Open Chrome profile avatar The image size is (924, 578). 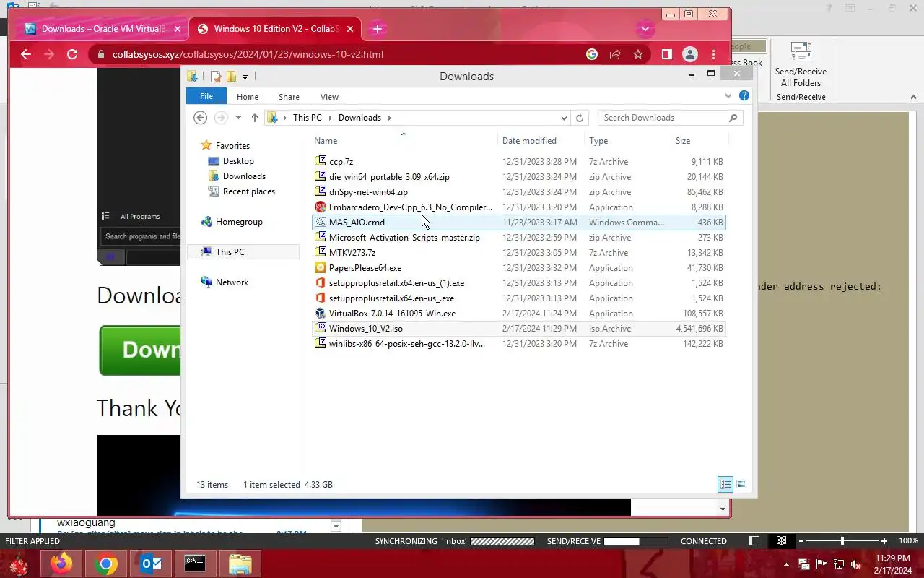690,54
